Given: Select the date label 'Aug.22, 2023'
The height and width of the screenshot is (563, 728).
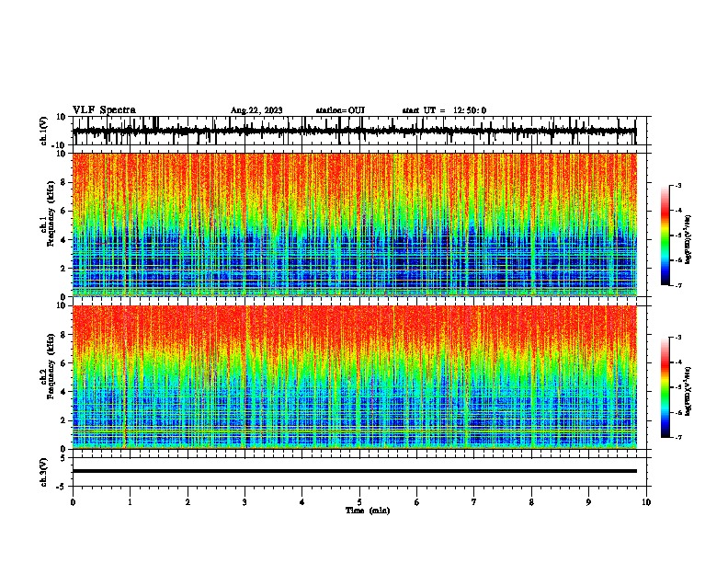Looking at the screenshot, I should 256,110.
